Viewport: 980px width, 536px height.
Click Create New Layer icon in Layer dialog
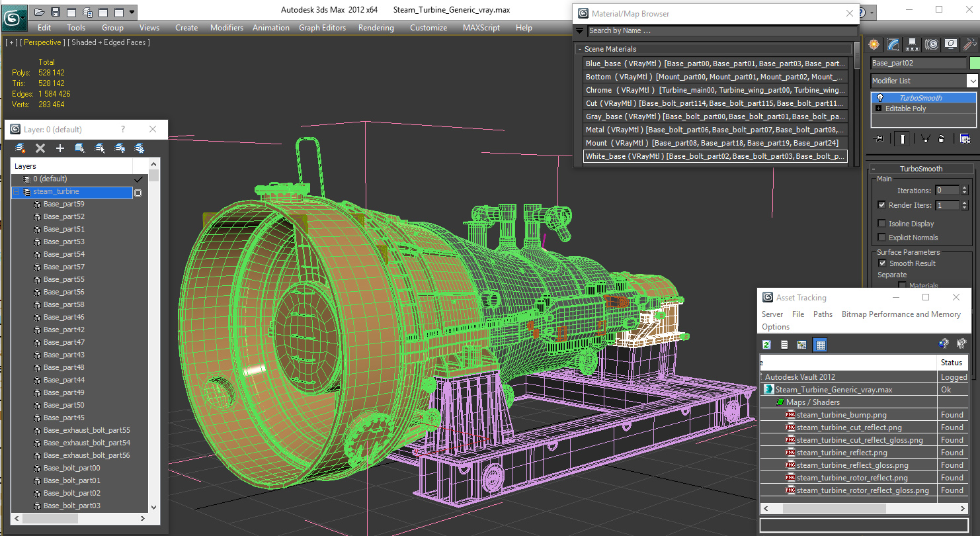click(20, 148)
